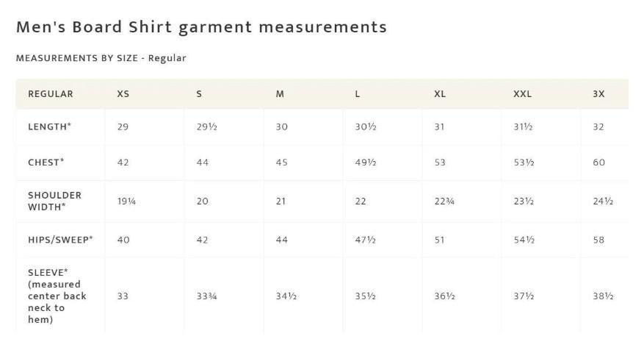The height and width of the screenshot is (350, 644).
Task: Click the SLEEVE row label
Action: [x=57, y=296]
